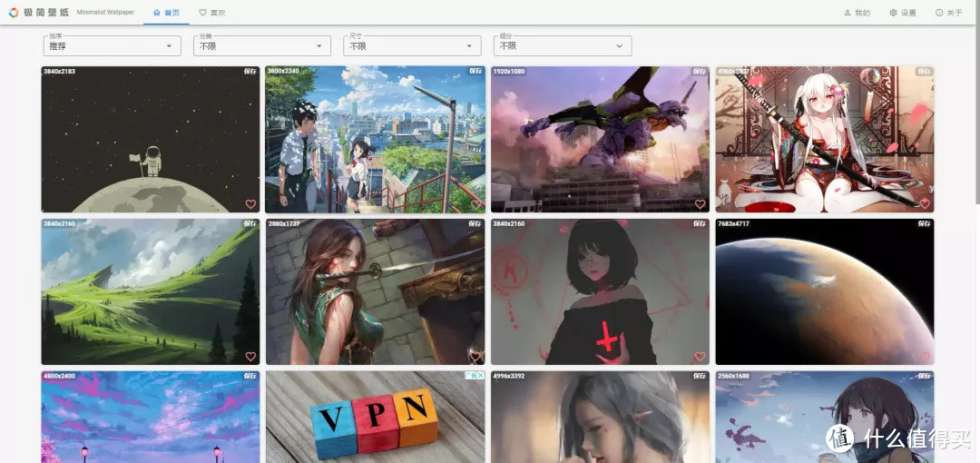The width and height of the screenshot is (980, 463).
Task: Click heart on the 2880x1737 sword woman wallpaper
Action: pyautogui.click(x=475, y=357)
